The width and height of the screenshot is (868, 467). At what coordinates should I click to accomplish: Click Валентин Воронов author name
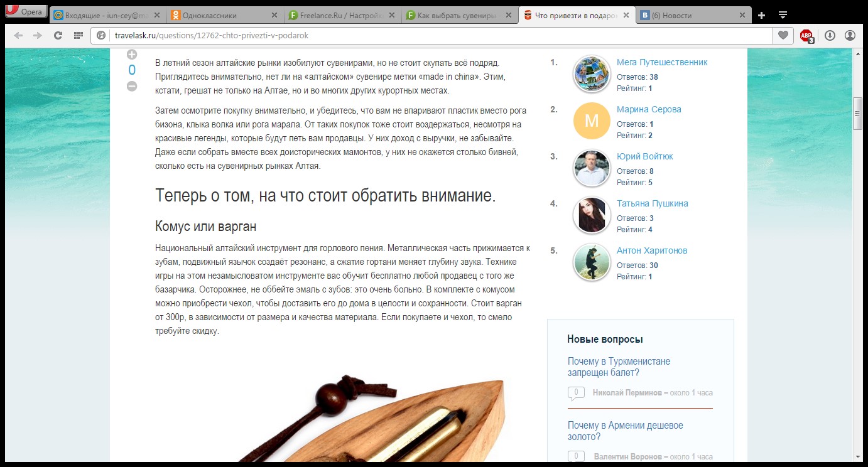pos(626,457)
